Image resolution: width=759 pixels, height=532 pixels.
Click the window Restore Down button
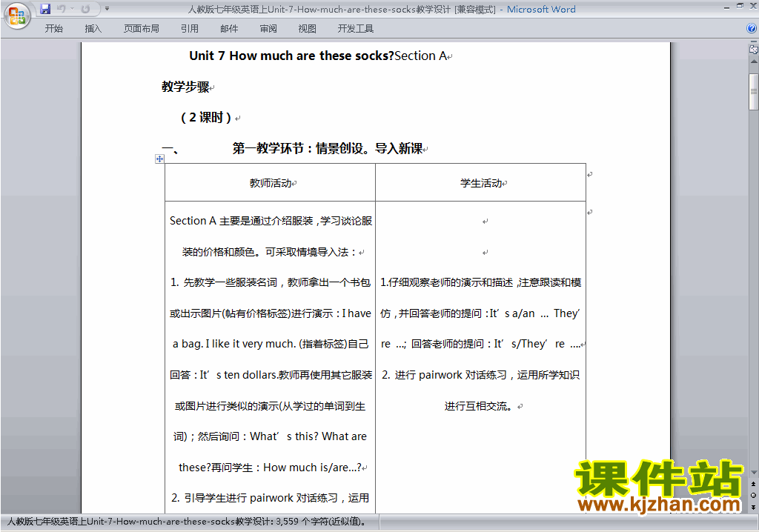pyautogui.click(x=740, y=7)
